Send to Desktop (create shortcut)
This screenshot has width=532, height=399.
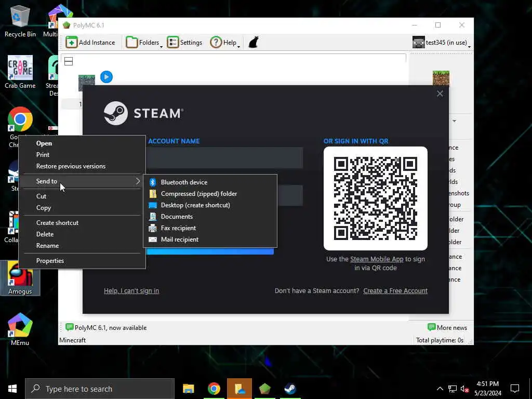click(210, 205)
